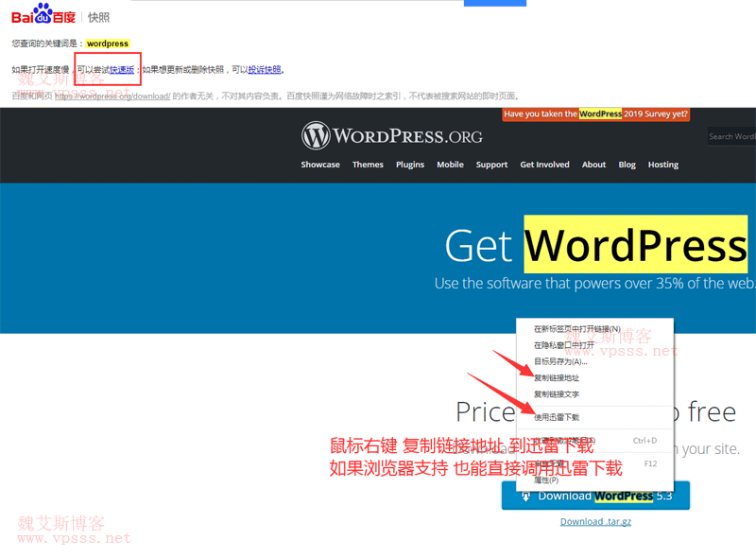The height and width of the screenshot is (558, 756).
Task: Open the Support nav item
Action: pyautogui.click(x=491, y=165)
